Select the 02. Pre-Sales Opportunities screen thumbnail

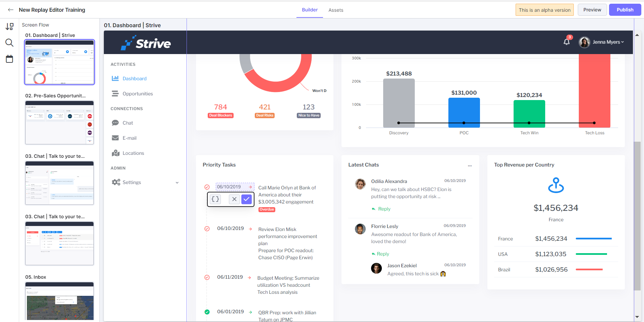(59, 123)
